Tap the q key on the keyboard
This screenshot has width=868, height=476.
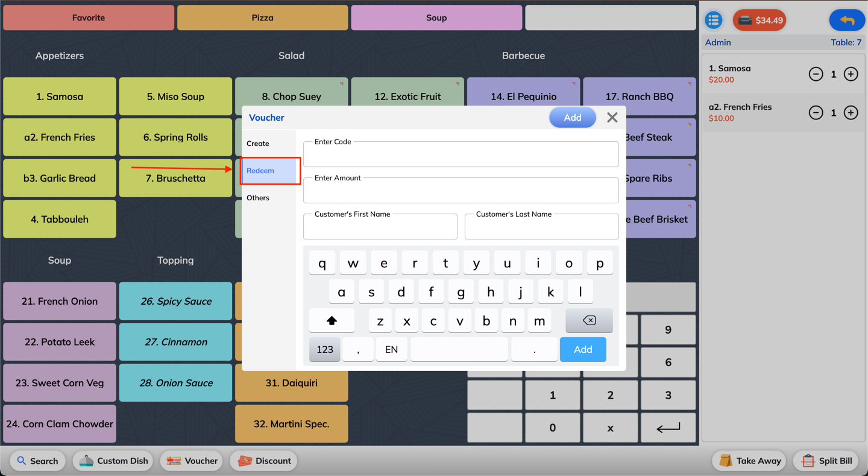[x=322, y=263]
